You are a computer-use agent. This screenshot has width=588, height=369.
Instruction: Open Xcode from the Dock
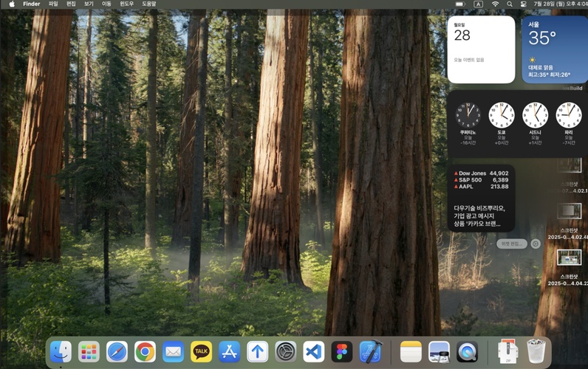370,351
